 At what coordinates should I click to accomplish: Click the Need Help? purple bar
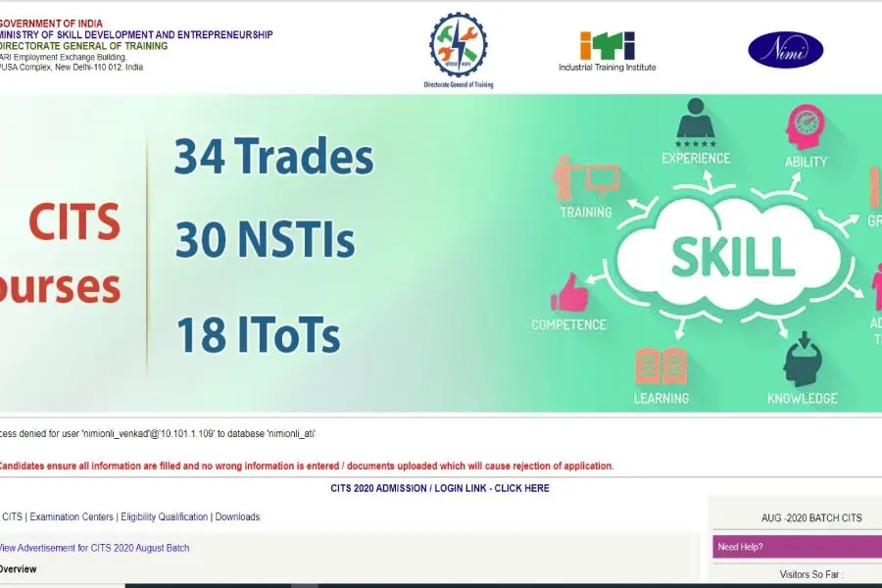[796, 547]
